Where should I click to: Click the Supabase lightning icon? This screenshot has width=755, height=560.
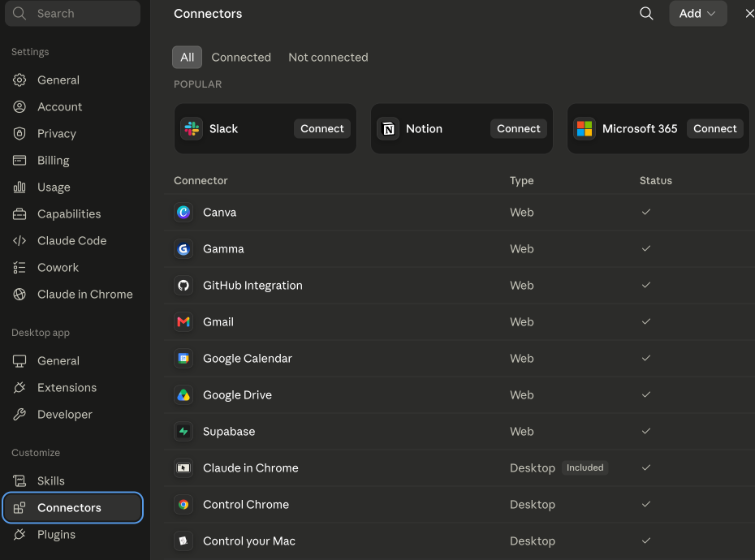coord(183,432)
